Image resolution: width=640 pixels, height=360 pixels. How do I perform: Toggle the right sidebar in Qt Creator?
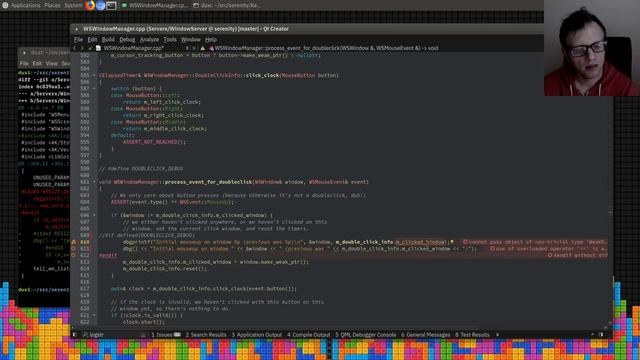(601, 335)
